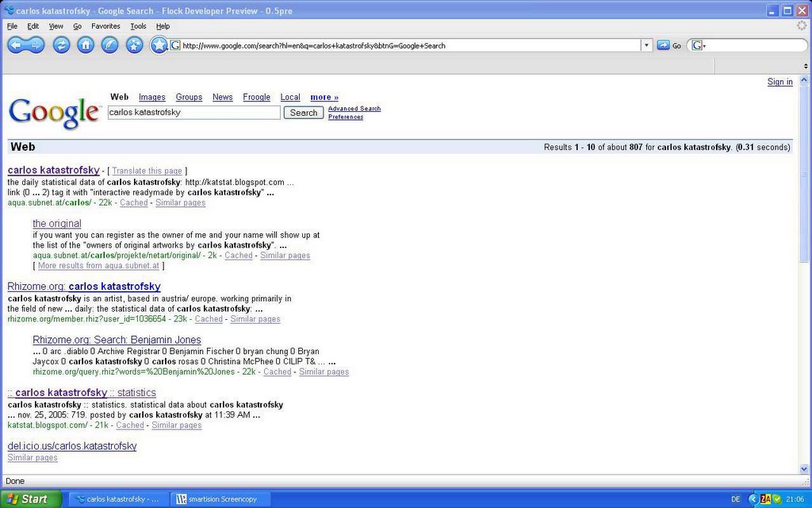Open the search engine selector dropdown

coord(699,45)
